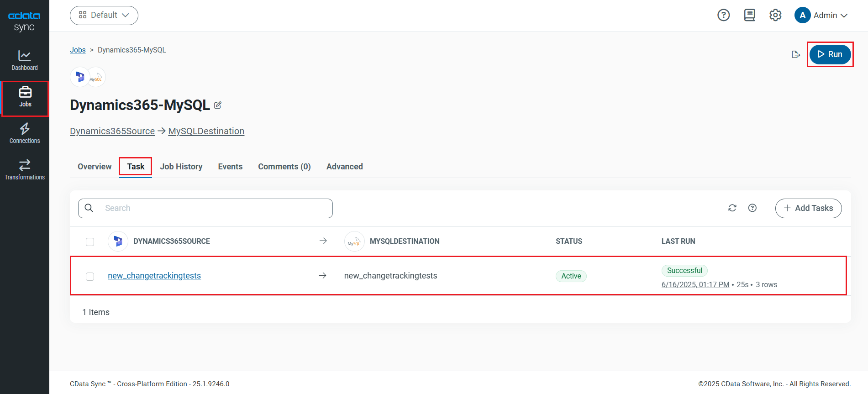Expand the Default workspace dropdown
Viewport: 868px width, 394px height.
(x=104, y=15)
